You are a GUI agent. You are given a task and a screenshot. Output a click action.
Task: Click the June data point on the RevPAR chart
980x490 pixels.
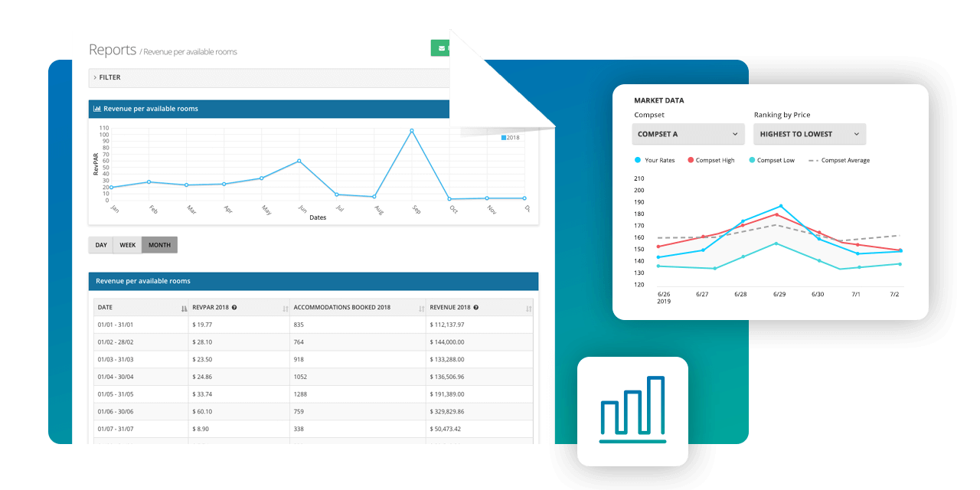click(299, 161)
